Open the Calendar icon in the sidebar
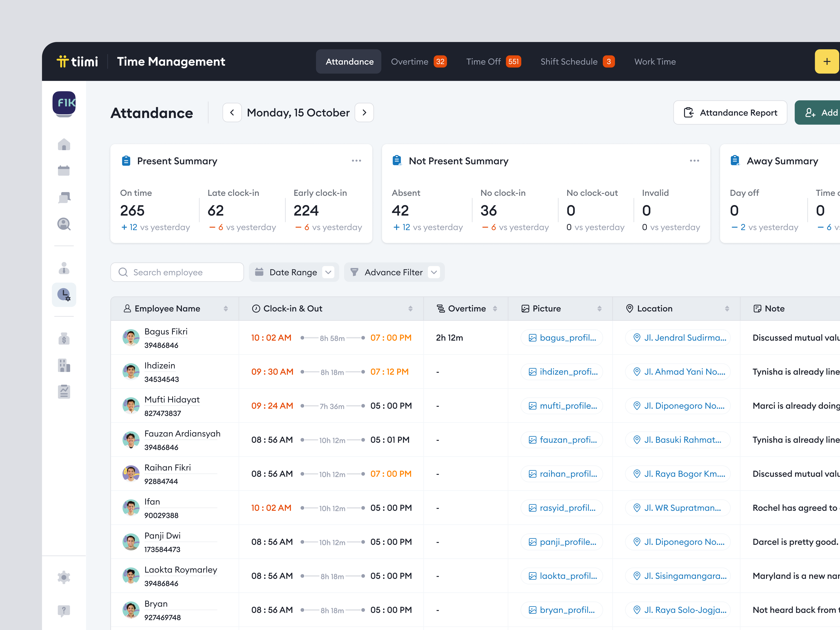The image size is (840, 630). point(64,170)
